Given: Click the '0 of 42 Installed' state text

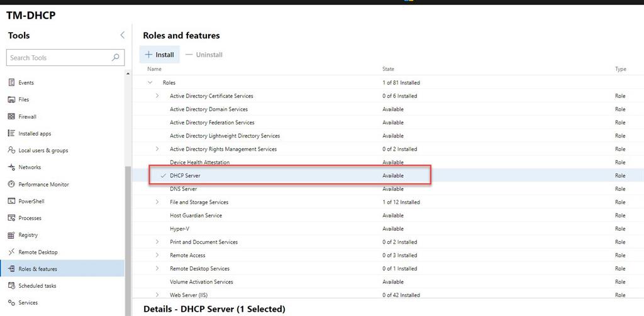Looking at the screenshot, I should (x=401, y=295).
